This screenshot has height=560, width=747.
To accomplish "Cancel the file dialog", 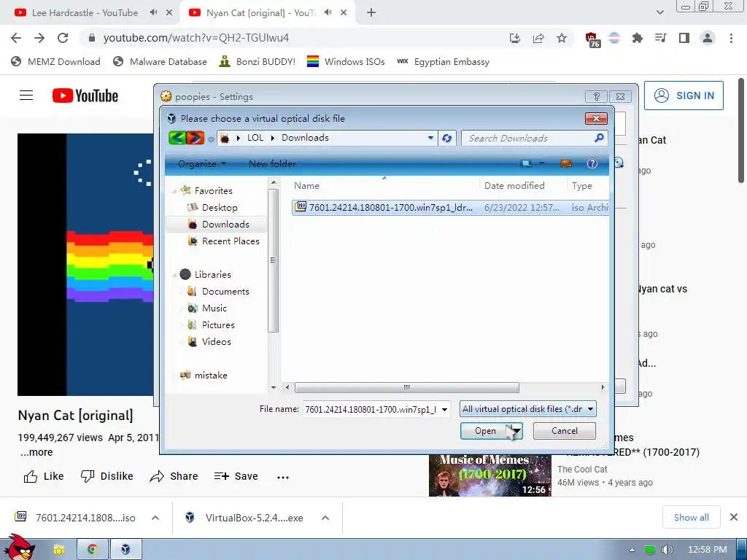I will 564,431.
